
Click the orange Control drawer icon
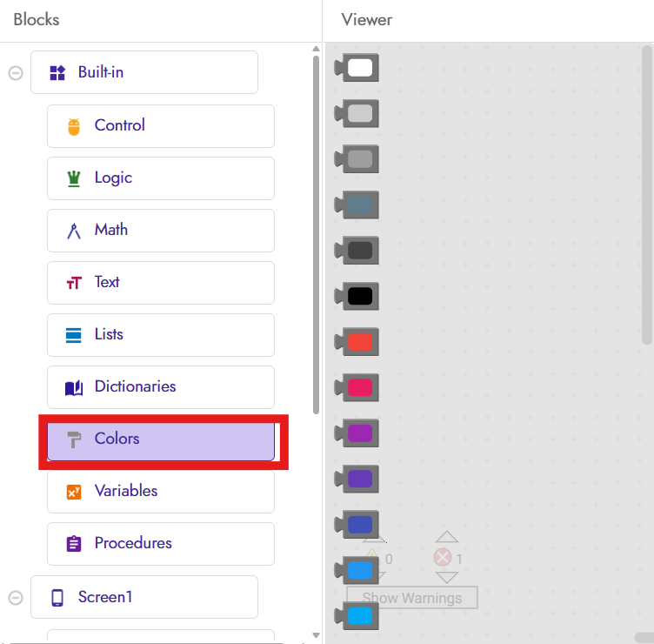tap(74, 126)
